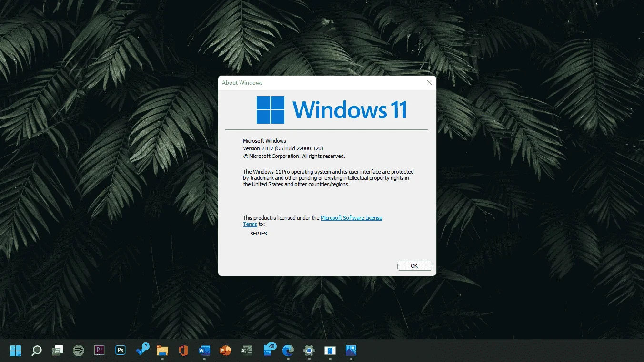Switch to Microsoft Word in taskbar
The height and width of the screenshot is (362, 644).
pyautogui.click(x=204, y=351)
